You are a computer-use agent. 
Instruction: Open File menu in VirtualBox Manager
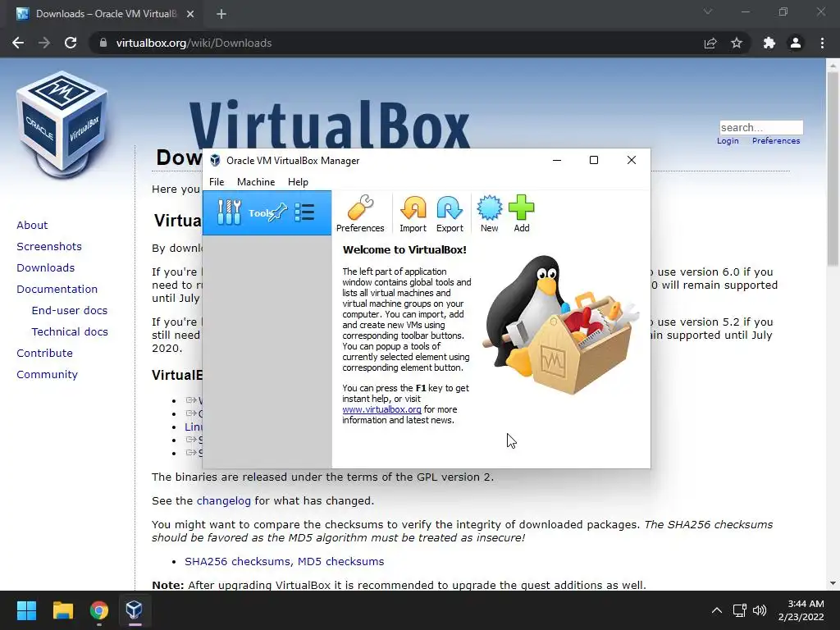click(x=217, y=182)
